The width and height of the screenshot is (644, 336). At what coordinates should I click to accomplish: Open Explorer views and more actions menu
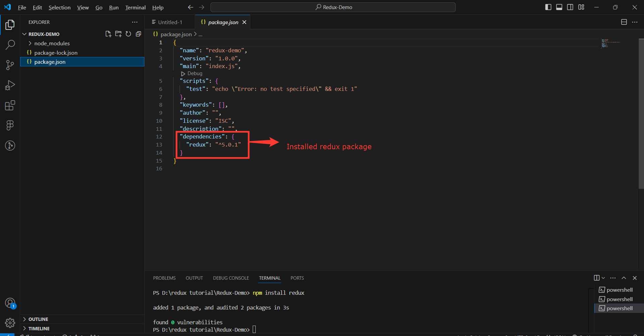(135, 22)
